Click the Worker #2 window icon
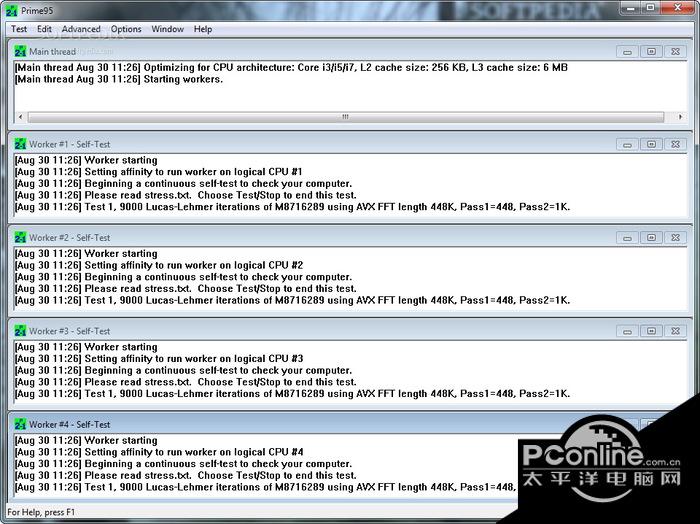The image size is (700, 524). coord(20,237)
